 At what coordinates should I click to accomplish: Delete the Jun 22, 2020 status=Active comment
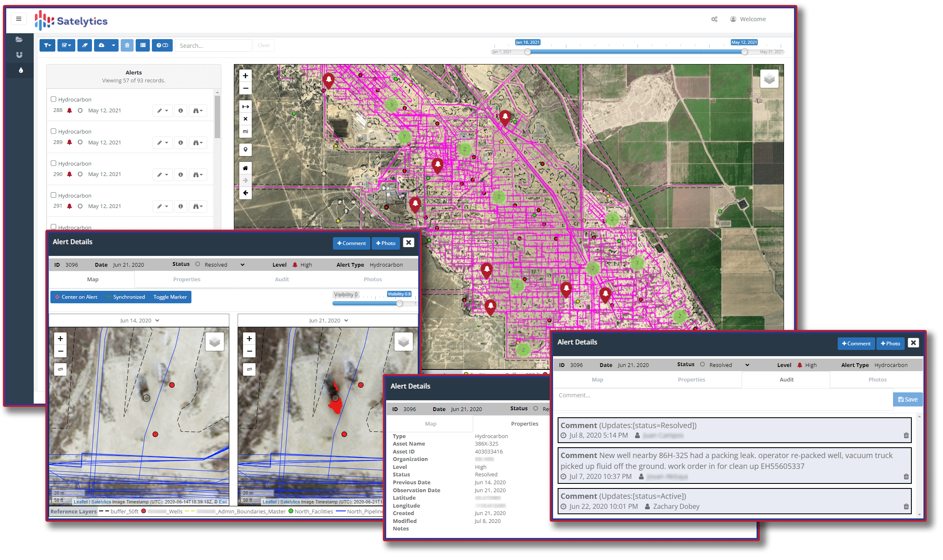click(906, 506)
